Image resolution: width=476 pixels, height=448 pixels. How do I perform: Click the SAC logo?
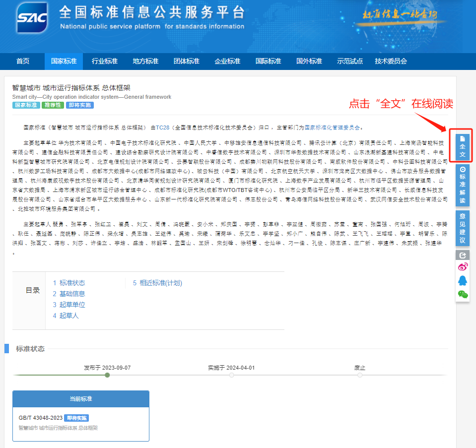tap(32, 19)
